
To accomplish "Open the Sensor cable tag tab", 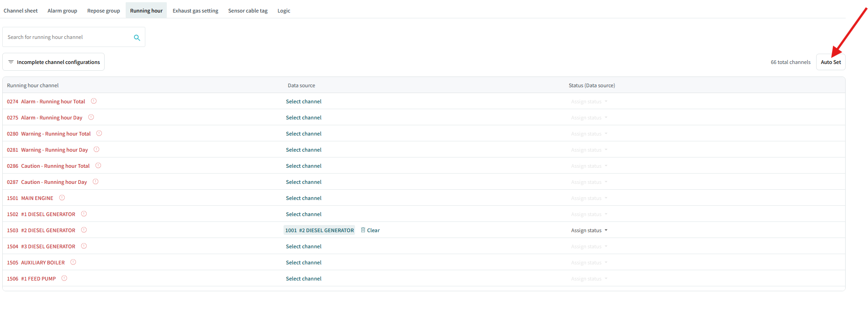I will coord(248,11).
